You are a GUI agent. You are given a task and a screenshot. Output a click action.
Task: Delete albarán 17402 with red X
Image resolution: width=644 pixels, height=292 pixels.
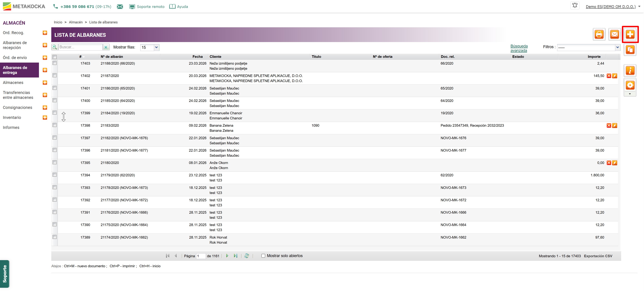[609, 76]
